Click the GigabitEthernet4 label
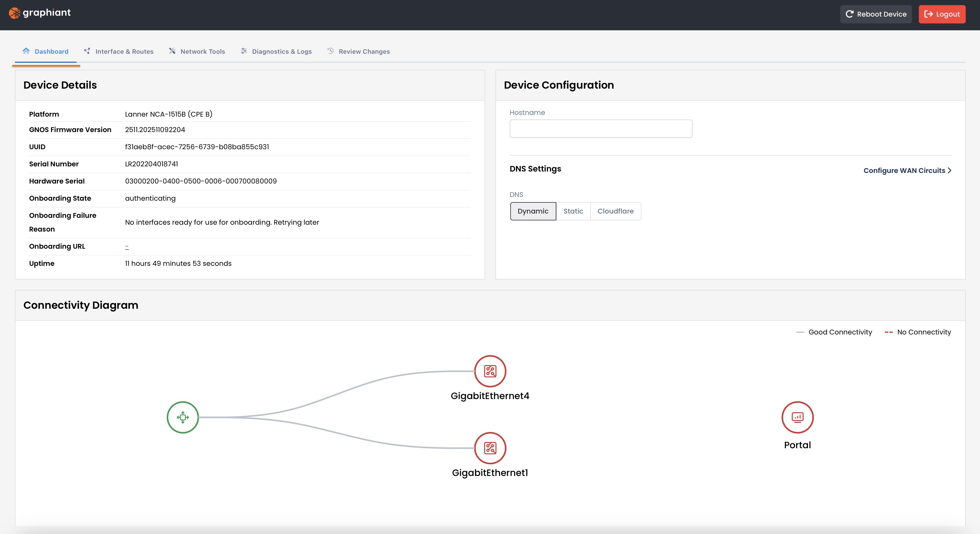 pyautogui.click(x=490, y=396)
